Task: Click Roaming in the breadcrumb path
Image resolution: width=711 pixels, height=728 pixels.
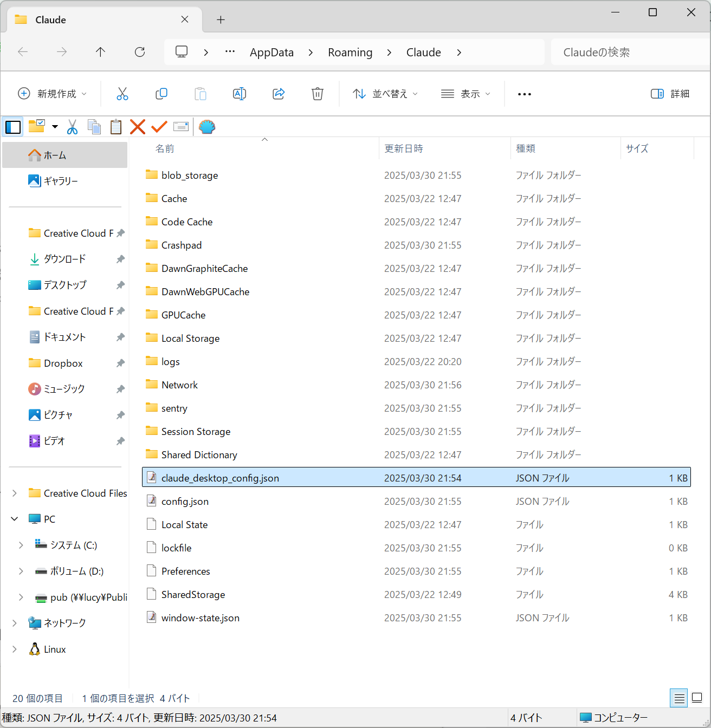Action: [350, 53]
